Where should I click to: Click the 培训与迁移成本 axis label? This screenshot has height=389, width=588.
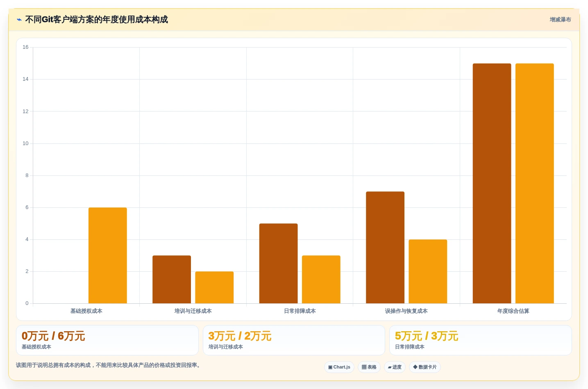[193, 311]
